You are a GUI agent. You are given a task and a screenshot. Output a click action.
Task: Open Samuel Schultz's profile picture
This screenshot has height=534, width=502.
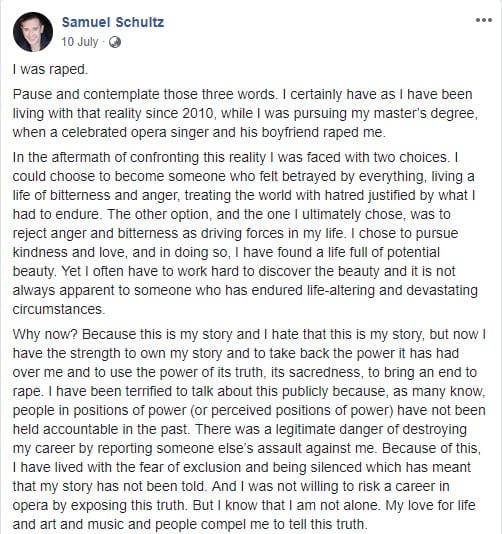33,32
